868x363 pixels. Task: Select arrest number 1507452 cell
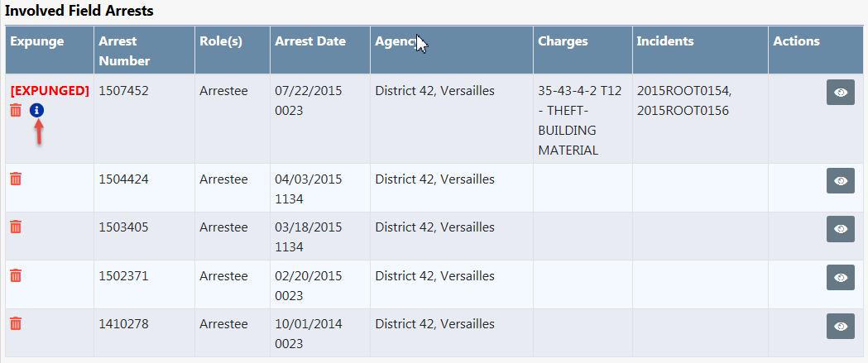[x=123, y=91]
